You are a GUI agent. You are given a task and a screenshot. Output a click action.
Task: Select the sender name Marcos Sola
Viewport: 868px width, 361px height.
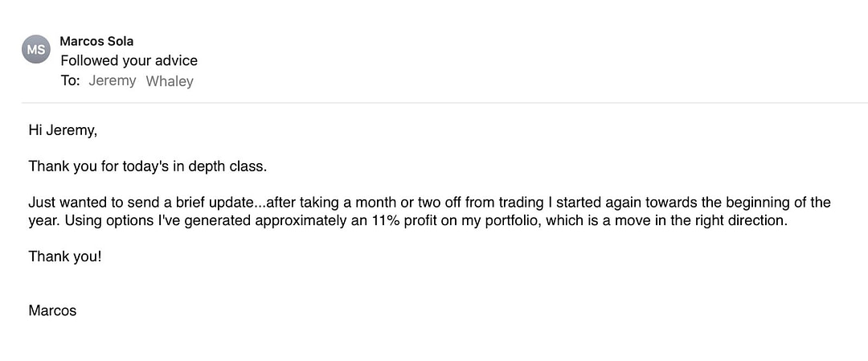coord(97,41)
